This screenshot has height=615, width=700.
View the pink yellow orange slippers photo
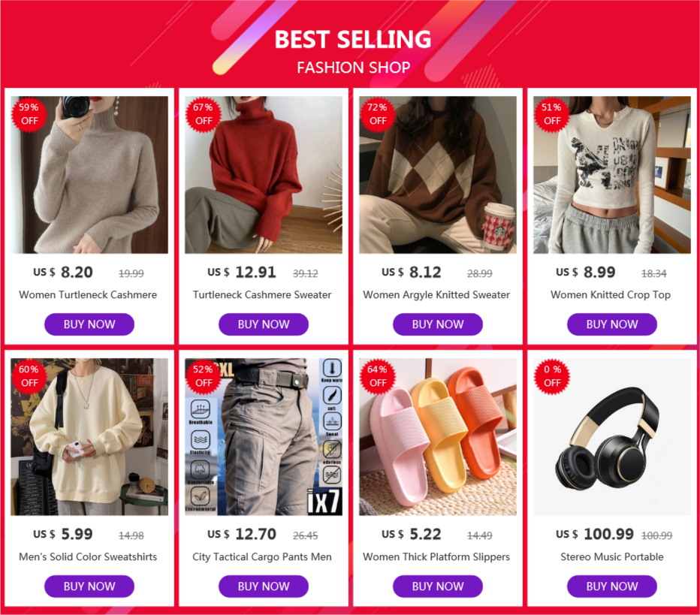[438, 437]
